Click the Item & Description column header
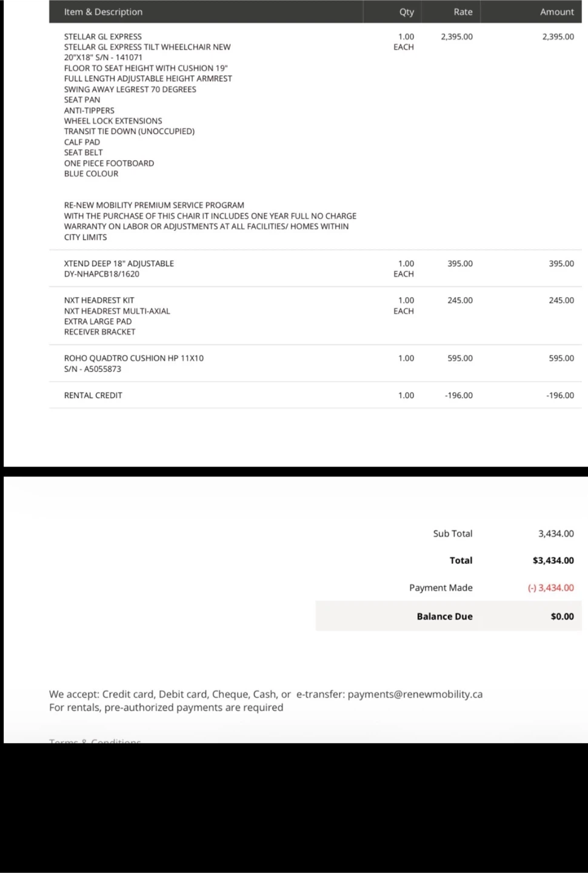Screen dimensions: 588x873 103,12
